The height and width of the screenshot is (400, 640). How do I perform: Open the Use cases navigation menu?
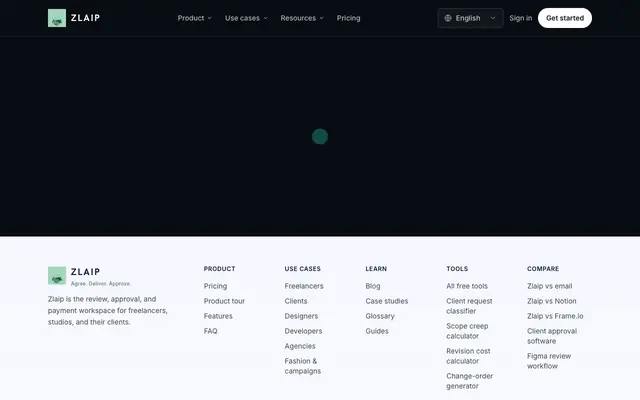pos(246,18)
